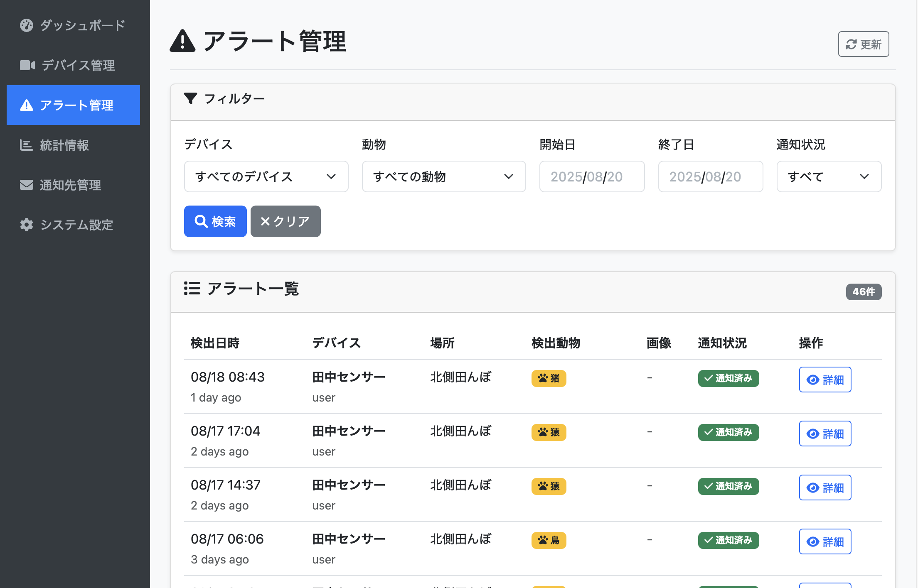Open 通知先管理 in the sidebar
Screen dimensions: 918x588
(73, 185)
